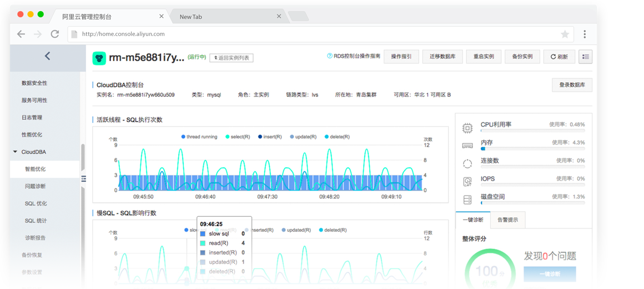Screen dimensions: 644x289
Task: Click the CPU利用率 chip icon
Action: point(467,128)
